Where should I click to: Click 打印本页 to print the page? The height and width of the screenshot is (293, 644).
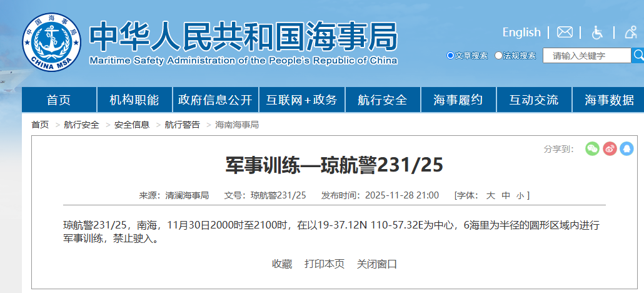pos(325,264)
